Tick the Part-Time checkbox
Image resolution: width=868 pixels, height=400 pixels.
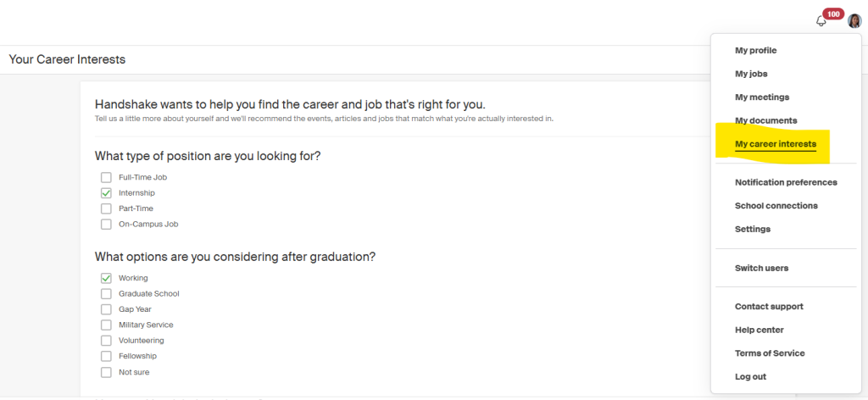(x=106, y=208)
